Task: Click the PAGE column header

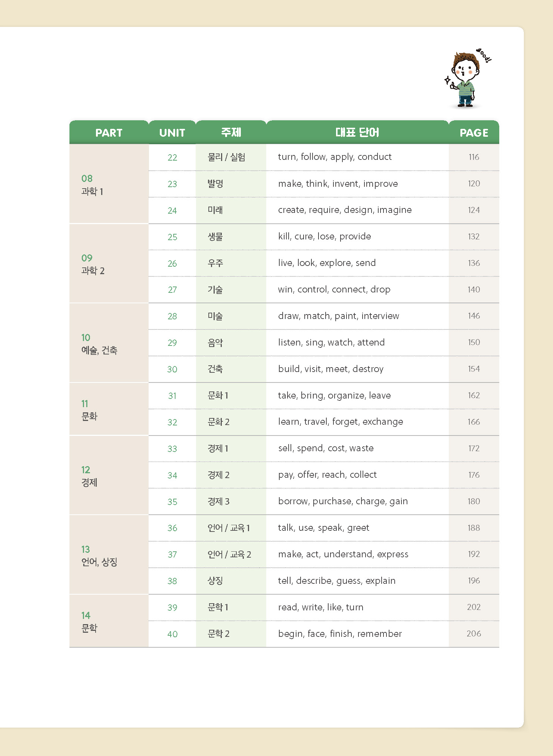Action: pyautogui.click(x=474, y=133)
